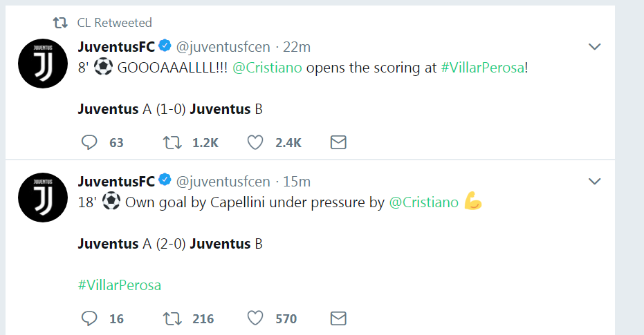This screenshot has width=644, height=335.
Task: Open the #VillarPerosa hashtag in the first tweet
Action: pos(482,69)
